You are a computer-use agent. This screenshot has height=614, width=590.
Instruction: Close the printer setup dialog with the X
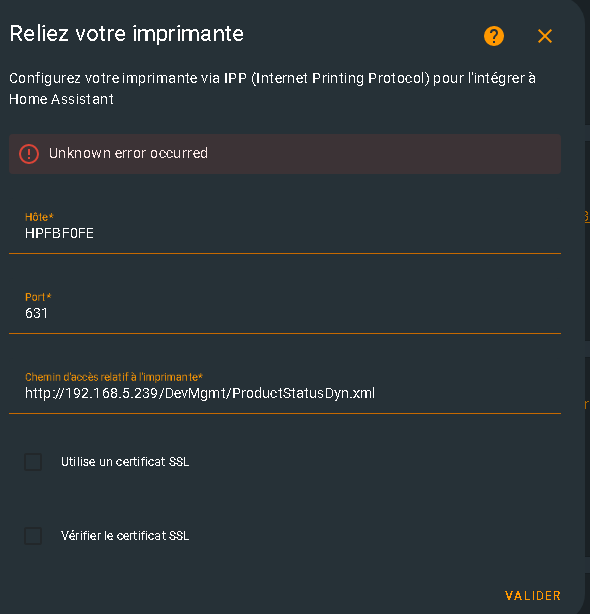pos(545,36)
